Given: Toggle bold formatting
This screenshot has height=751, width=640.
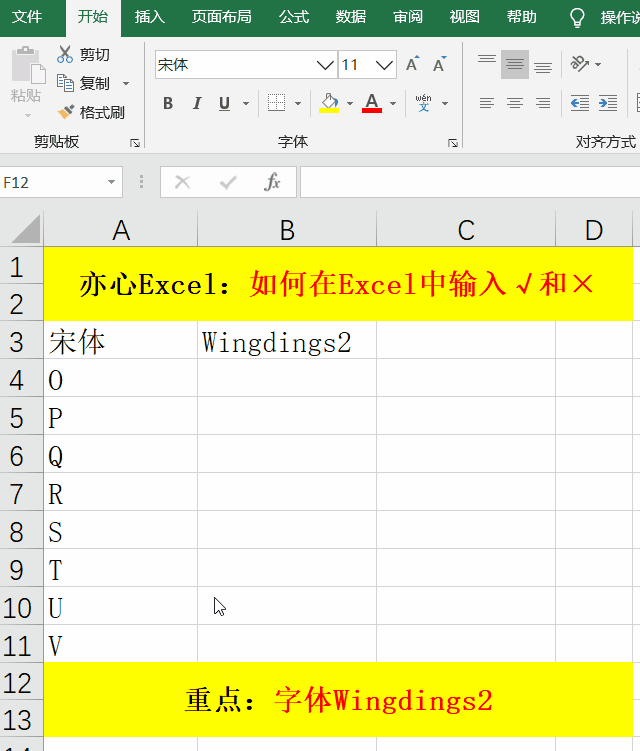Looking at the screenshot, I should click(168, 103).
